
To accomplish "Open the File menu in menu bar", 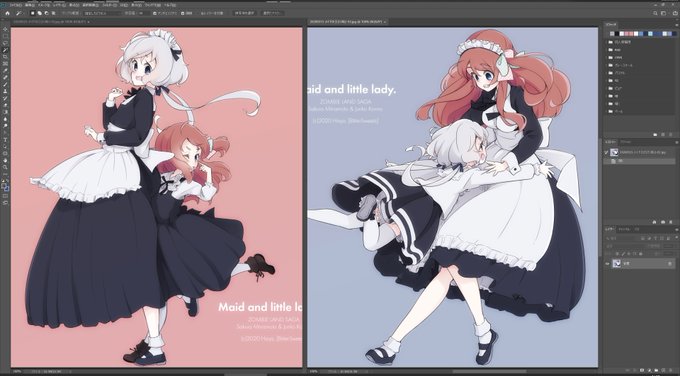I will [x=15, y=5].
